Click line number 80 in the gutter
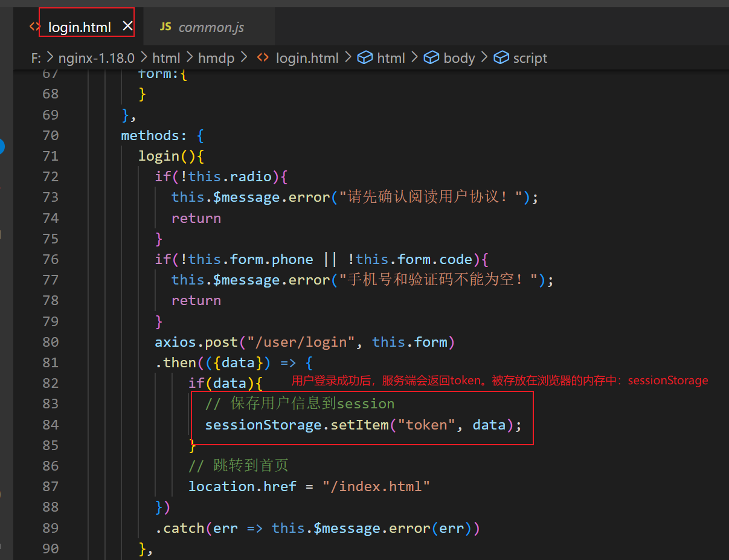Screen dimensions: 729x560 coord(51,342)
